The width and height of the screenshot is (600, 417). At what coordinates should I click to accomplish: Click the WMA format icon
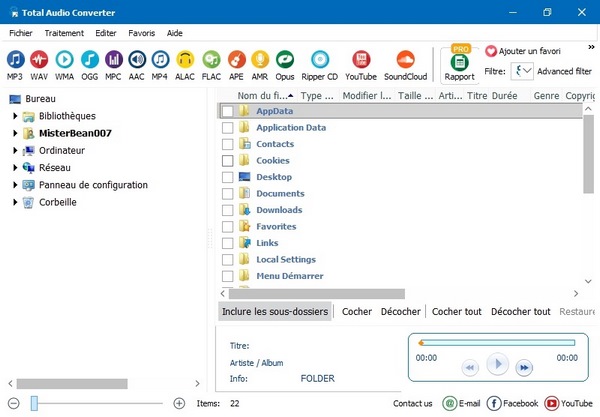64,60
